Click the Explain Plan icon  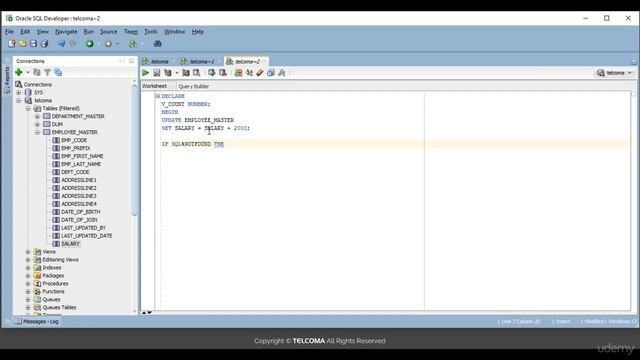coord(168,73)
